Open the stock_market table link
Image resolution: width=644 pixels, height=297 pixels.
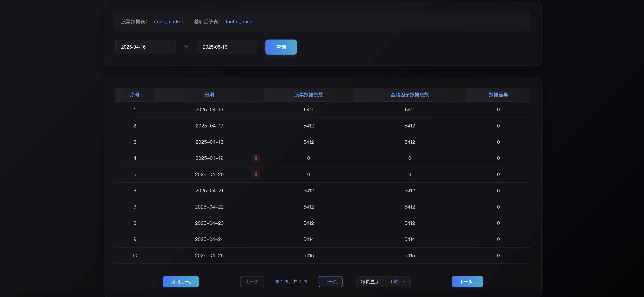(x=167, y=22)
